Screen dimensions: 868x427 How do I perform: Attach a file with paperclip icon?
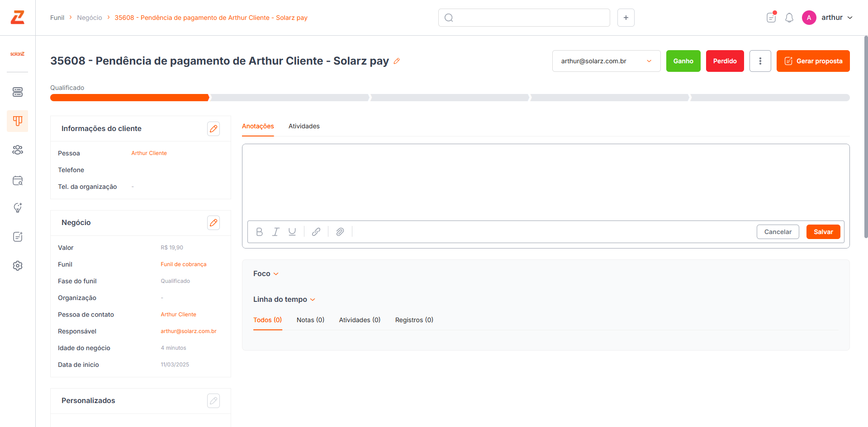340,232
